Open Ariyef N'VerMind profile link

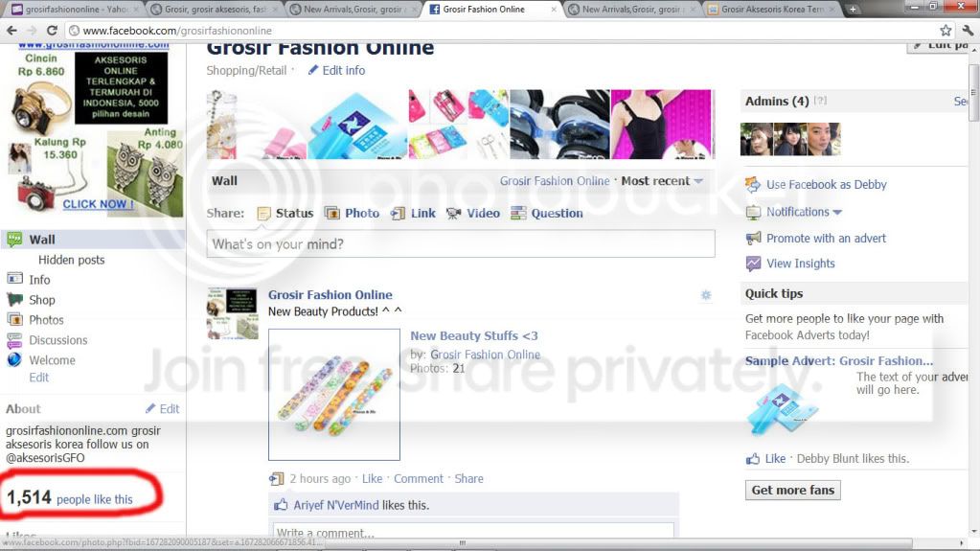pyautogui.click(x=336, y=505)
